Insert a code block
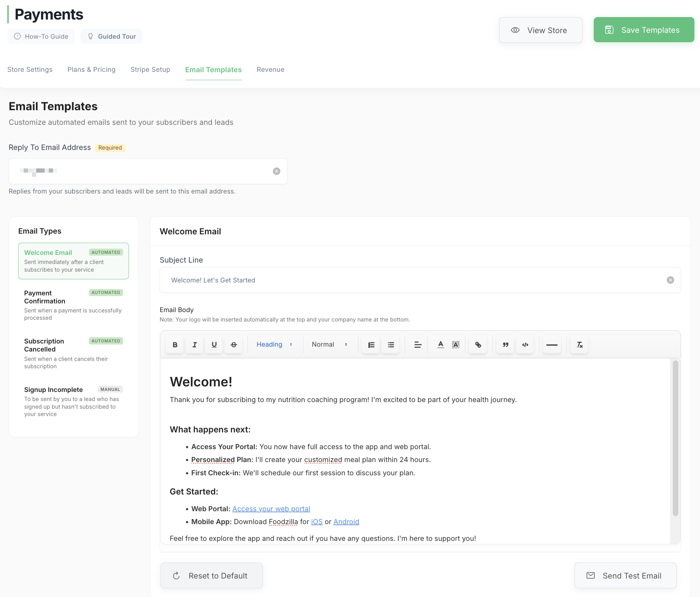 (x=525, y=345)
